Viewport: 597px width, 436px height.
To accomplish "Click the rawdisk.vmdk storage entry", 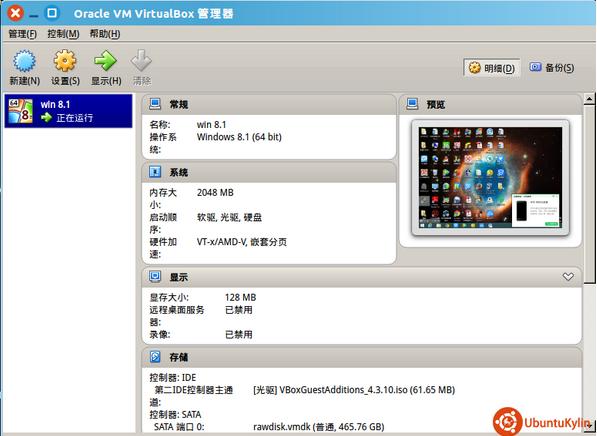I will point(319,427).
